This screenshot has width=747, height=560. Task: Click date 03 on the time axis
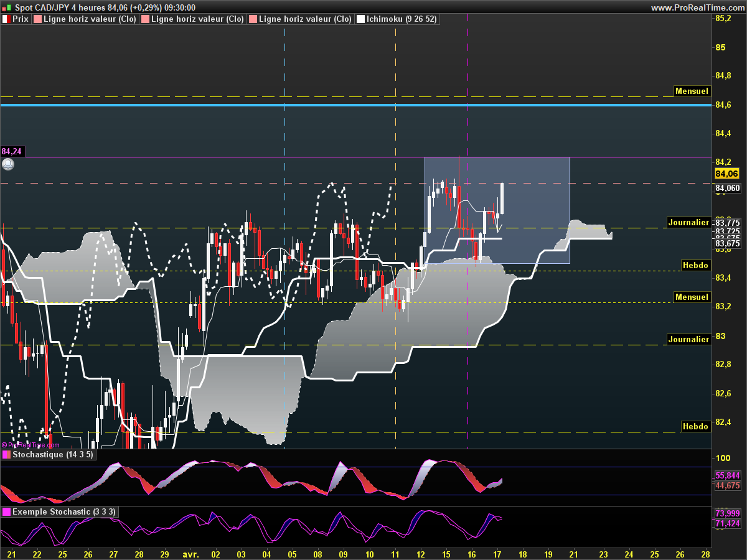pos(241,554)
